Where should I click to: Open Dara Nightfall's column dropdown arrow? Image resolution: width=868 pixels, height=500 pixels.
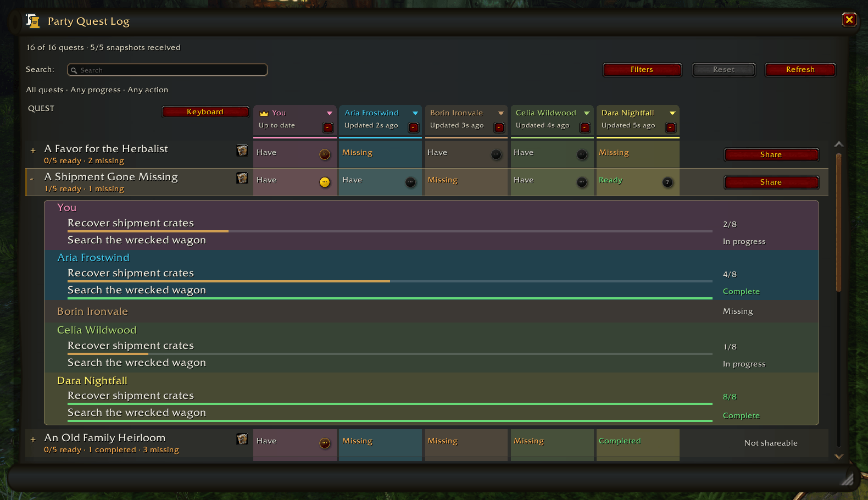coord(672,113)
